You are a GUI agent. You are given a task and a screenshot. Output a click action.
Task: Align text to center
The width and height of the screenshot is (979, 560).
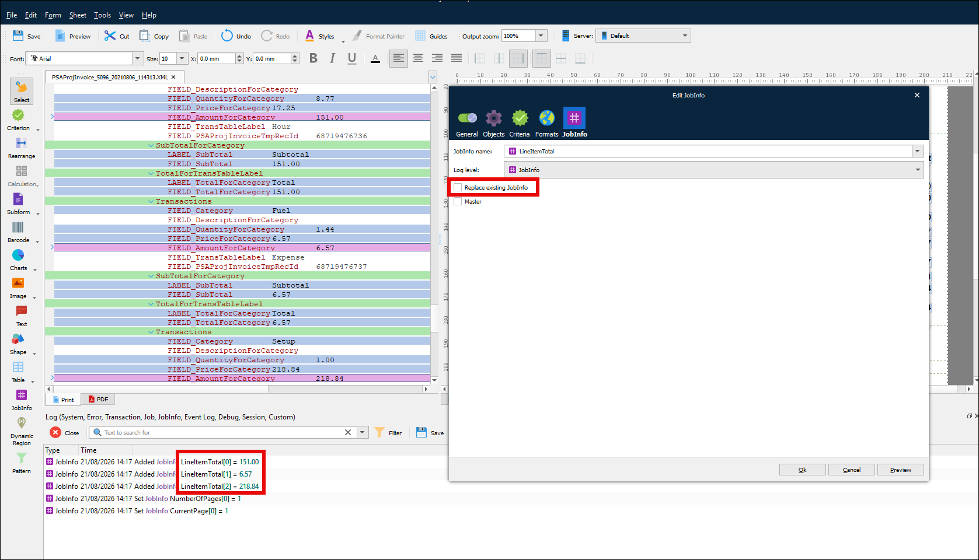click(418, 58)
